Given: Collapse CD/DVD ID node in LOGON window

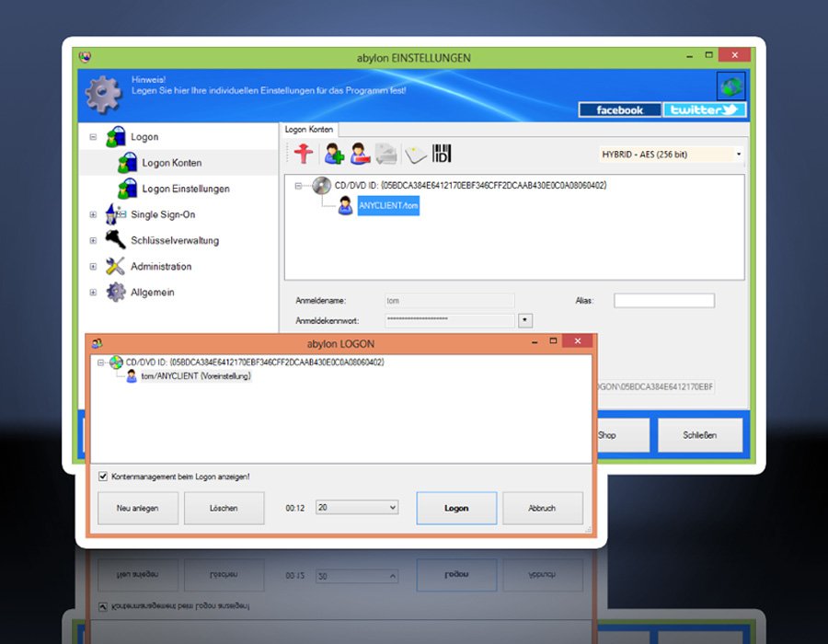Looking at the screenshot, I should pos(100,362).
